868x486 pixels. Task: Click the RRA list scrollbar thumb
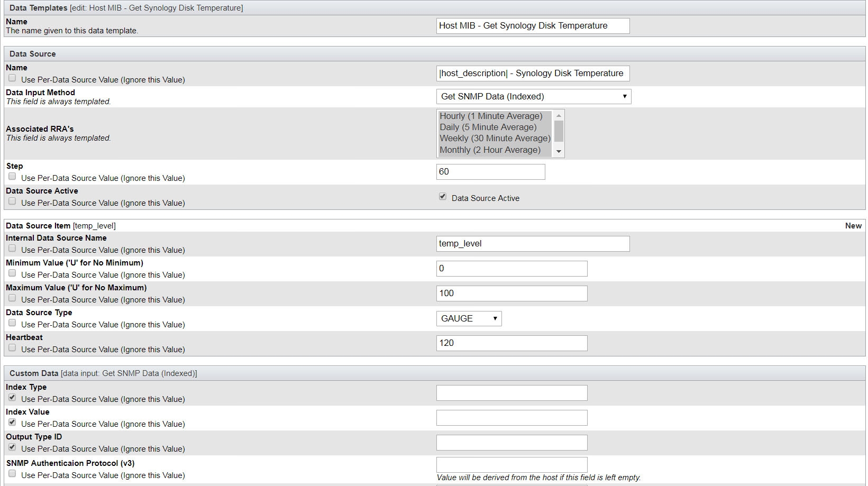click(x=559, y=131)
